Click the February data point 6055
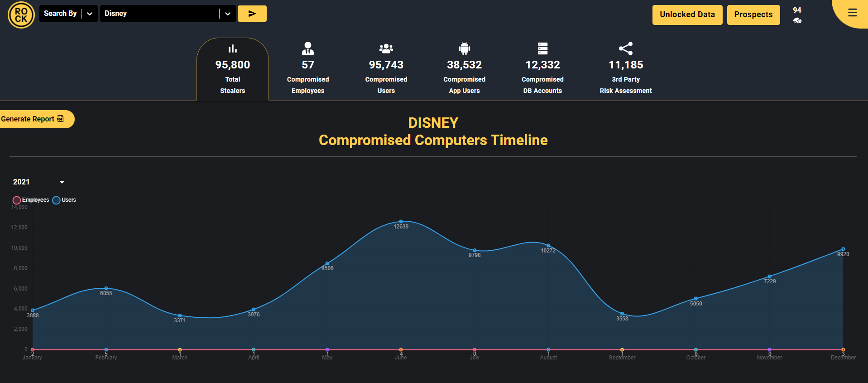Screen dimensions: 868x383 click(106, 288)
